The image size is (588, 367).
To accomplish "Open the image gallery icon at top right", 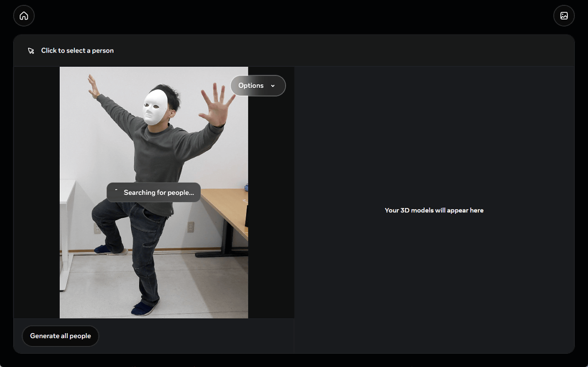I will pos(563,16).
